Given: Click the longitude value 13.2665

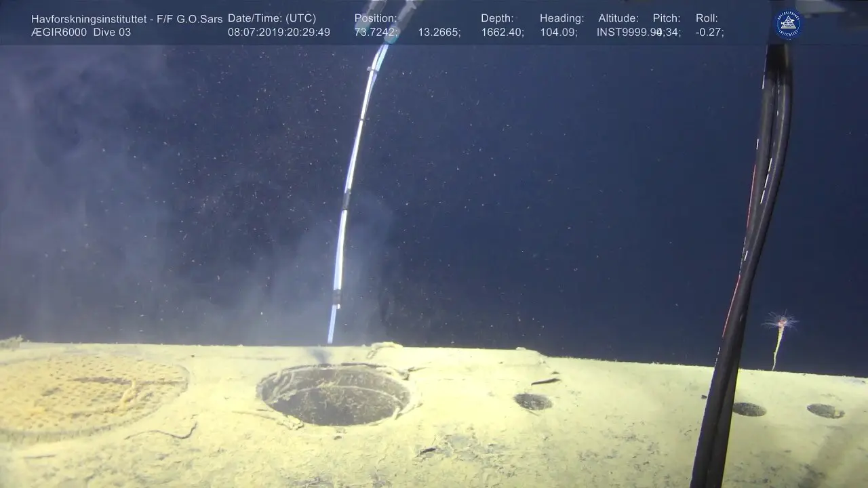Looking at the screenshot, I should point(439,32).
